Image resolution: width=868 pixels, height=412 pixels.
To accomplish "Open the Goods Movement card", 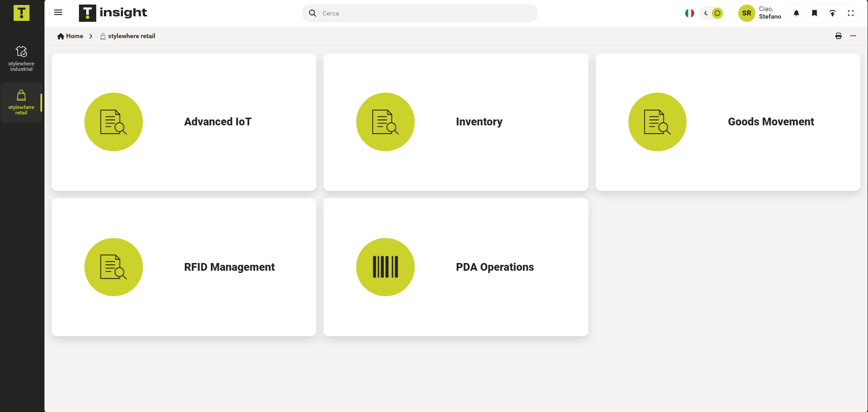I will 727,122.
